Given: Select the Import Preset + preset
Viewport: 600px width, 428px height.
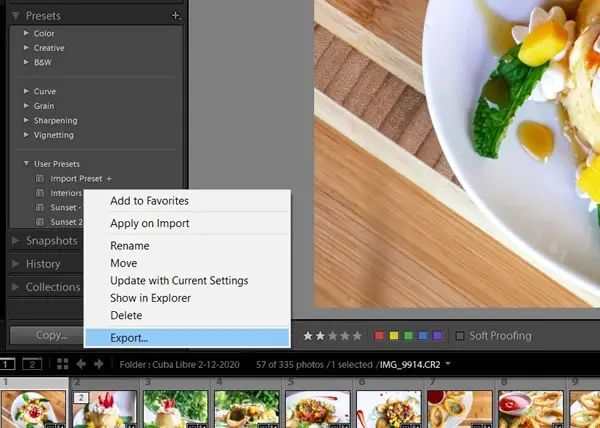Looking at the screenshot, I should click(81, 179).
